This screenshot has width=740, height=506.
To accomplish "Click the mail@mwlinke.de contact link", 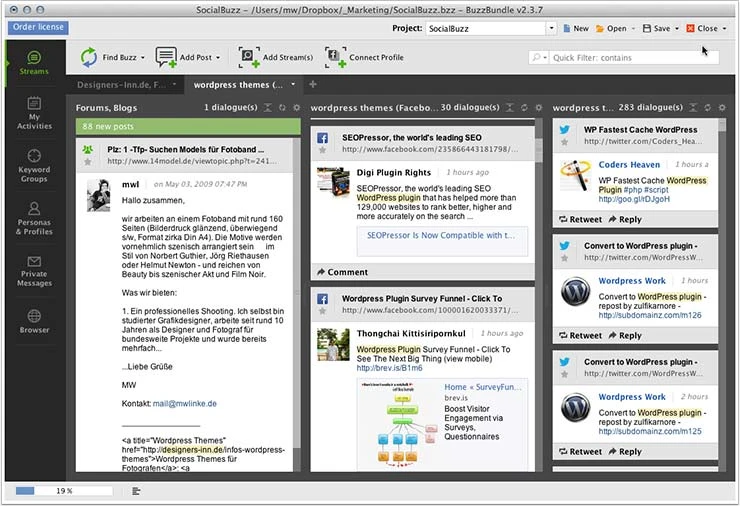I will (185, 404).
